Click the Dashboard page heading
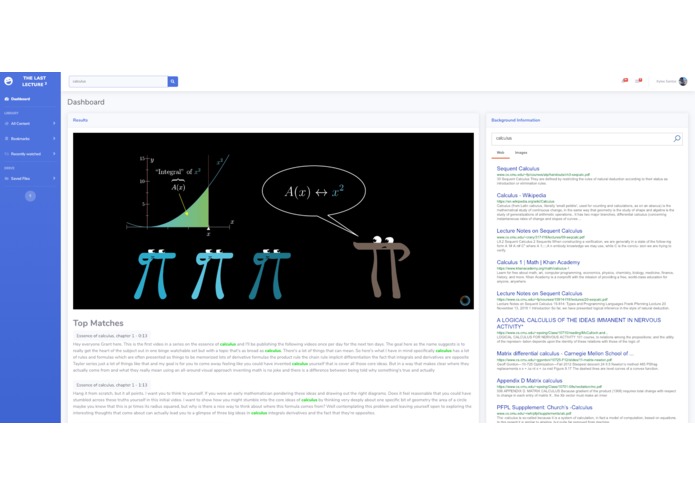695x494 pixels. coord(86,102)
